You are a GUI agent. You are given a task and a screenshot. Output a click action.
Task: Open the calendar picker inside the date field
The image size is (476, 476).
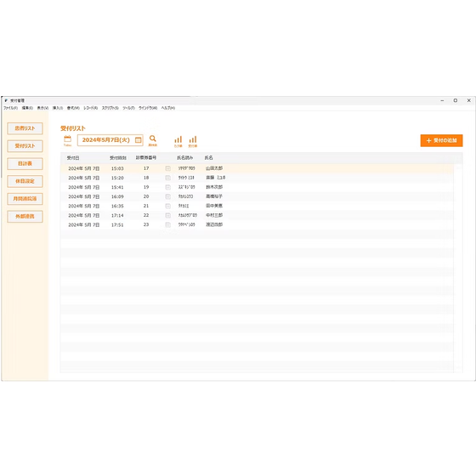pos(138,140)
